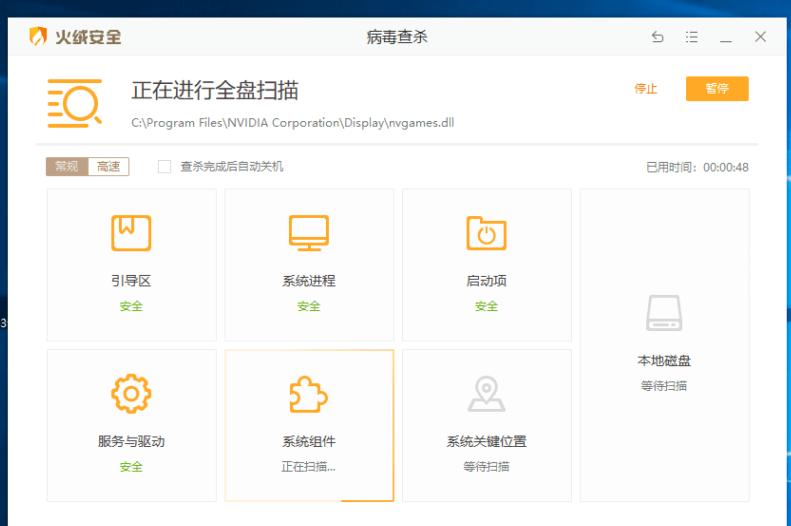Click the 系统进程 monitor icon
Screen dimensions: 791x526
pos(308,233)
